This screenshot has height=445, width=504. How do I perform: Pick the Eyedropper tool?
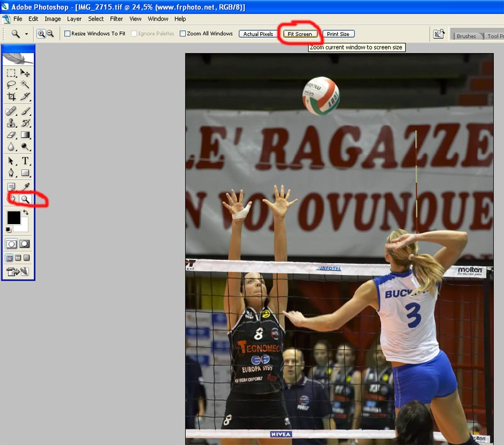(25, 186)
